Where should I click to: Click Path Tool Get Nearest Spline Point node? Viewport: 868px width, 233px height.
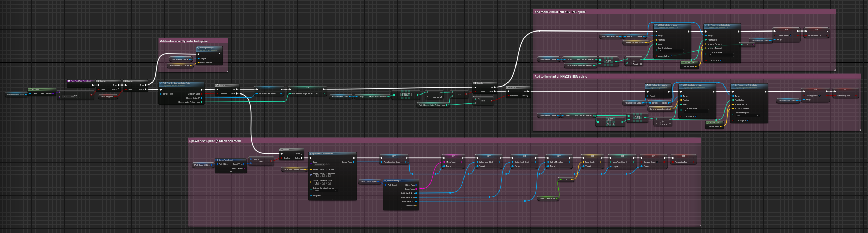pos(181,83)
